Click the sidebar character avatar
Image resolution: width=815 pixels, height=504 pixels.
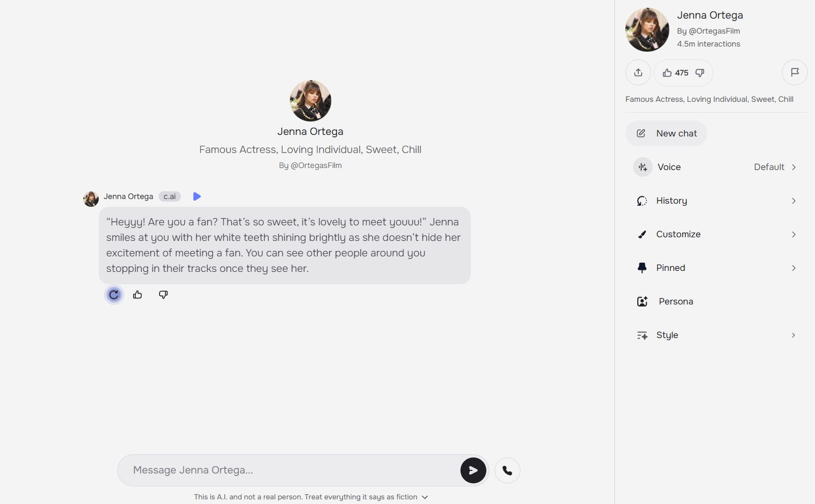click(647, 29)
